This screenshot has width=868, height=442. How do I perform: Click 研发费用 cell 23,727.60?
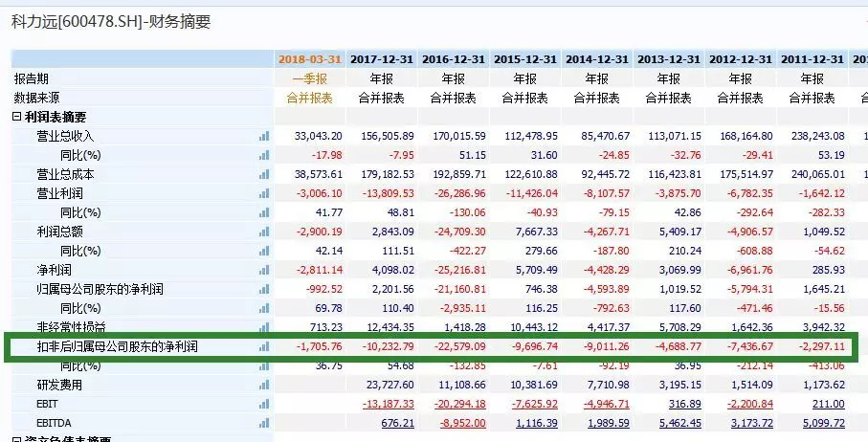(390, 385)
